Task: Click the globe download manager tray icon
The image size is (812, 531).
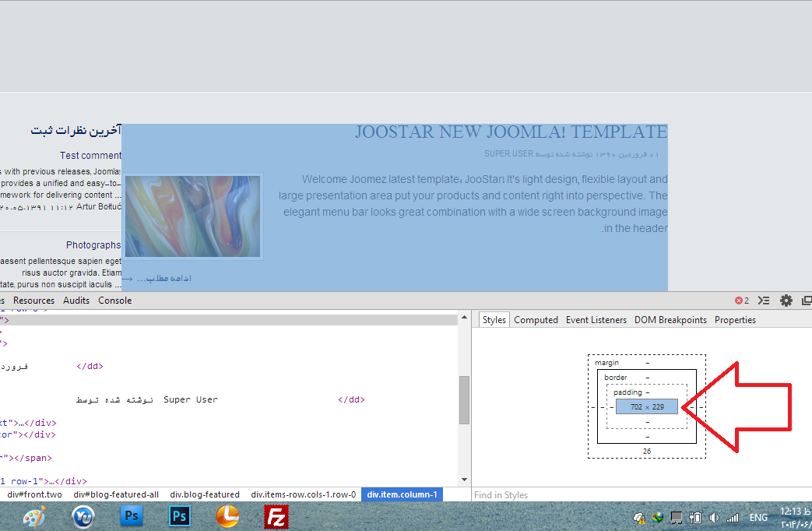Action: tap(658, 517)
